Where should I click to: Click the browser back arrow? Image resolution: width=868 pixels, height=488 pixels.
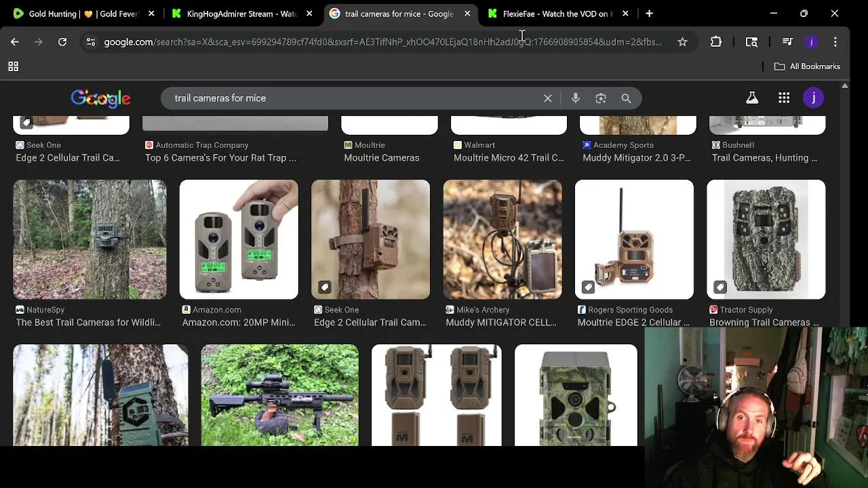(15, 42)
